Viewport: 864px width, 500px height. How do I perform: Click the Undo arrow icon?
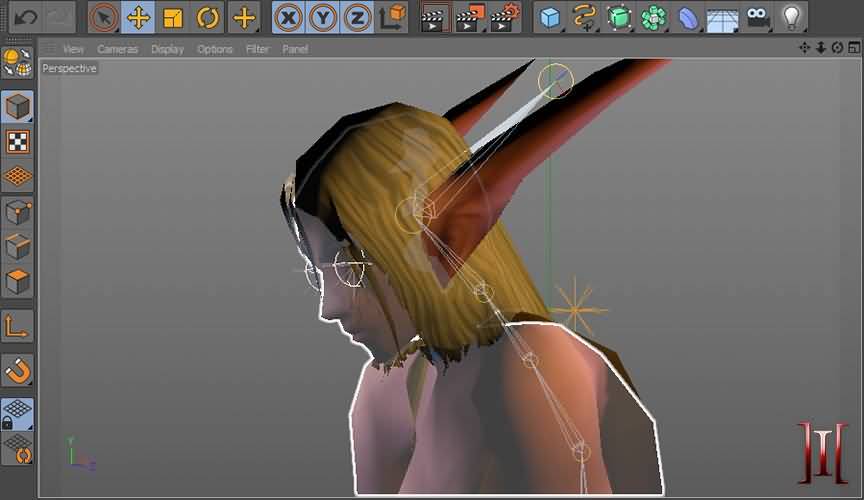point(25,17)
